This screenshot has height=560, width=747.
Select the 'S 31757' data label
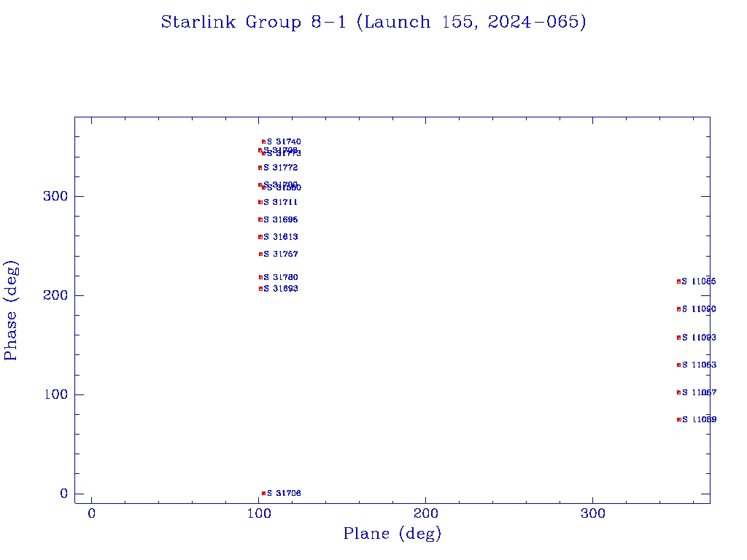(x=281, y=254)
